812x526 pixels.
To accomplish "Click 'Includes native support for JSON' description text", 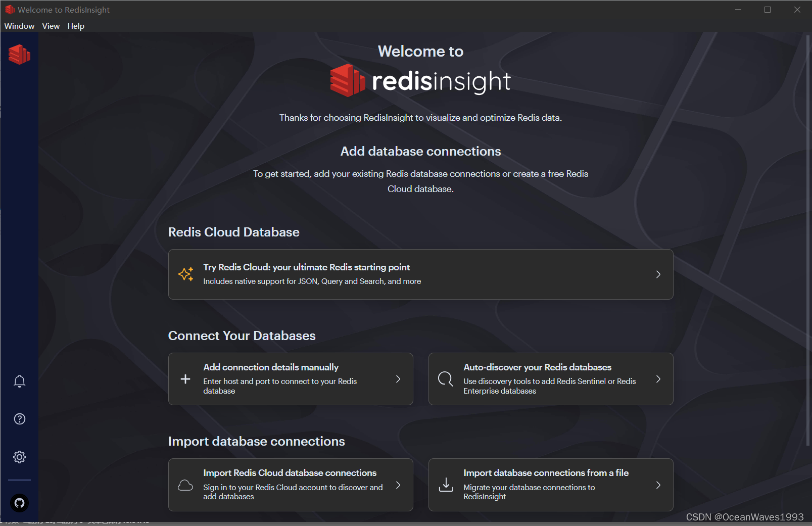I will coord(312,281).
